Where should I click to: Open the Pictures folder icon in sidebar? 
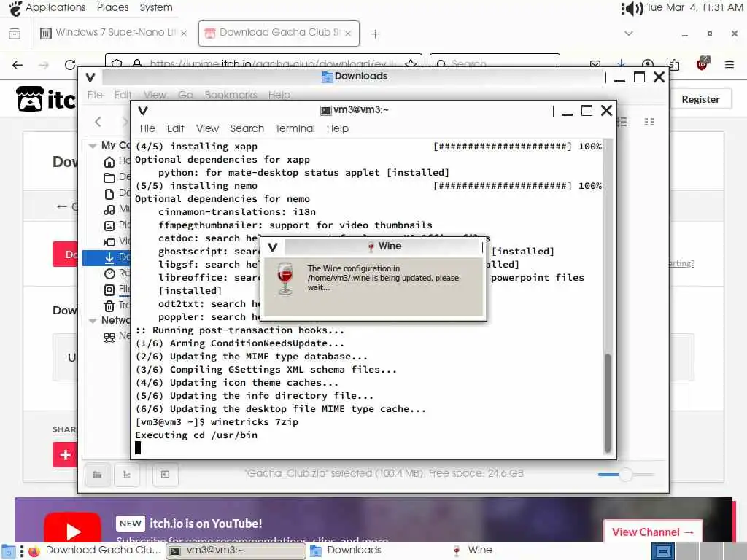pos(109,225)
